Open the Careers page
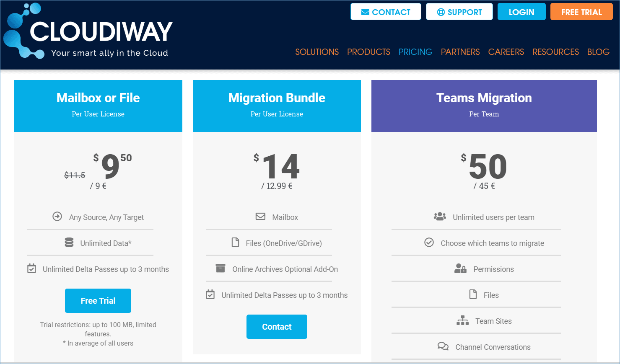Viewport: 620px width, 364px height. coord(506,52)
